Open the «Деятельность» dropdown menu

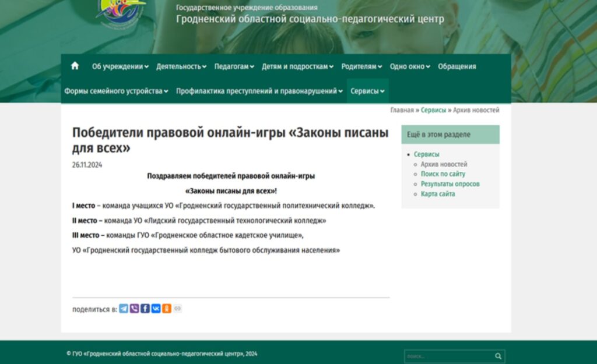click(181, 66)
